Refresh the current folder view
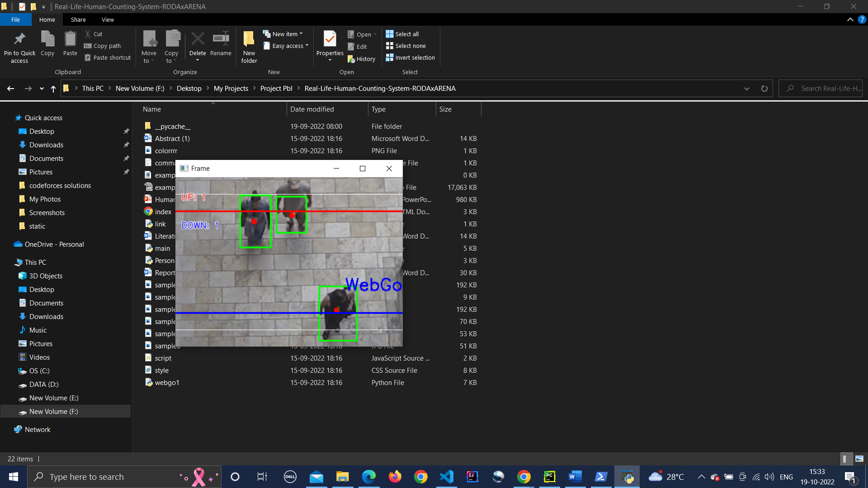This screenshot has width=868, height=488. click(764, 89)
